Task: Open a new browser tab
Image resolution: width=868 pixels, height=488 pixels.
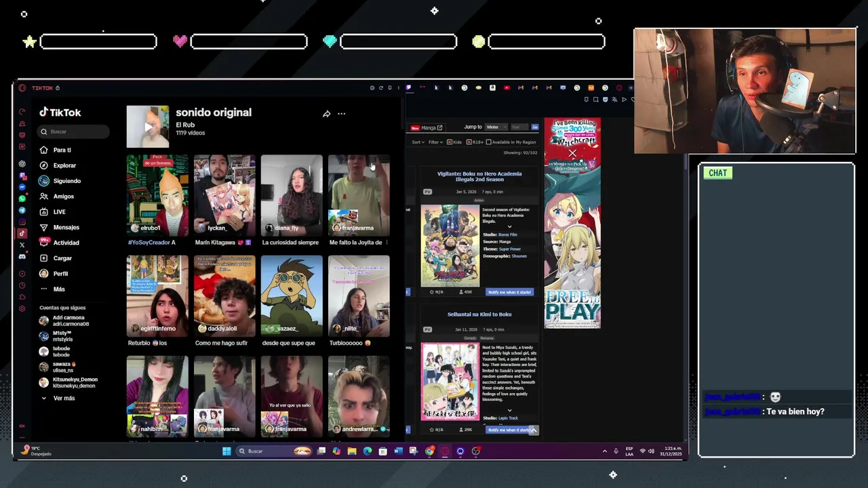Action: coord(631,88)
